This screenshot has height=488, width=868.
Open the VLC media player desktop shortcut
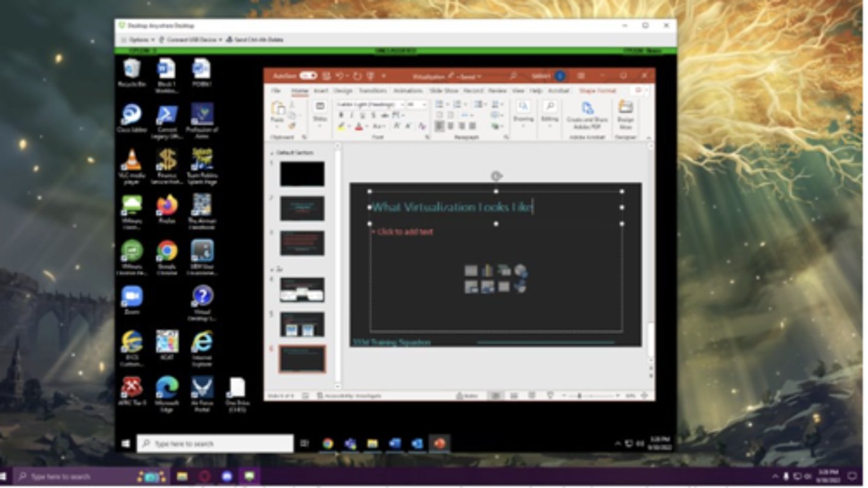131,163
